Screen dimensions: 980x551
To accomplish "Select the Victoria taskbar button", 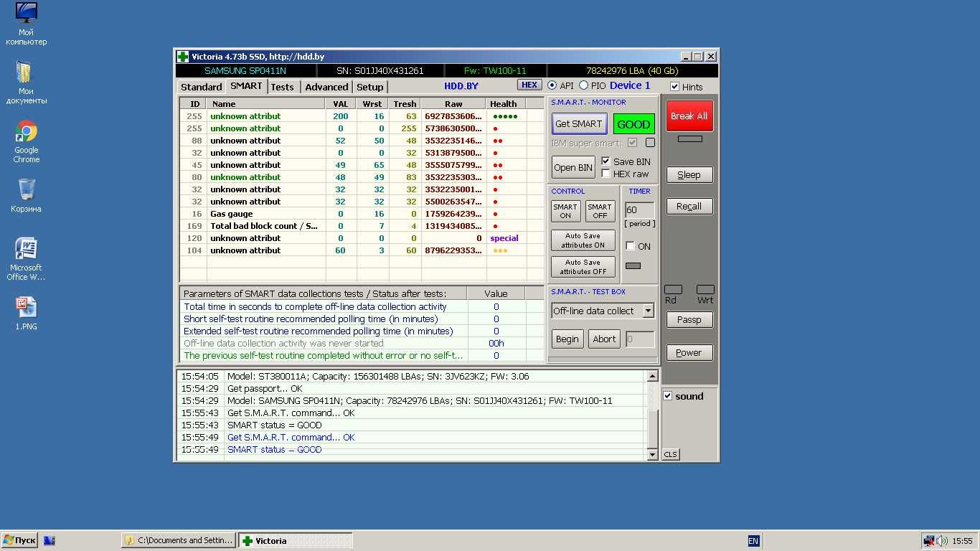I will [296, 541].
